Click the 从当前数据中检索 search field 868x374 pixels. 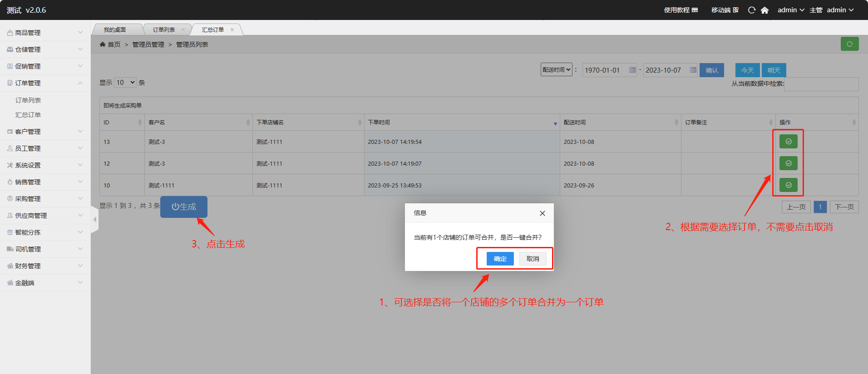[821, 84]
